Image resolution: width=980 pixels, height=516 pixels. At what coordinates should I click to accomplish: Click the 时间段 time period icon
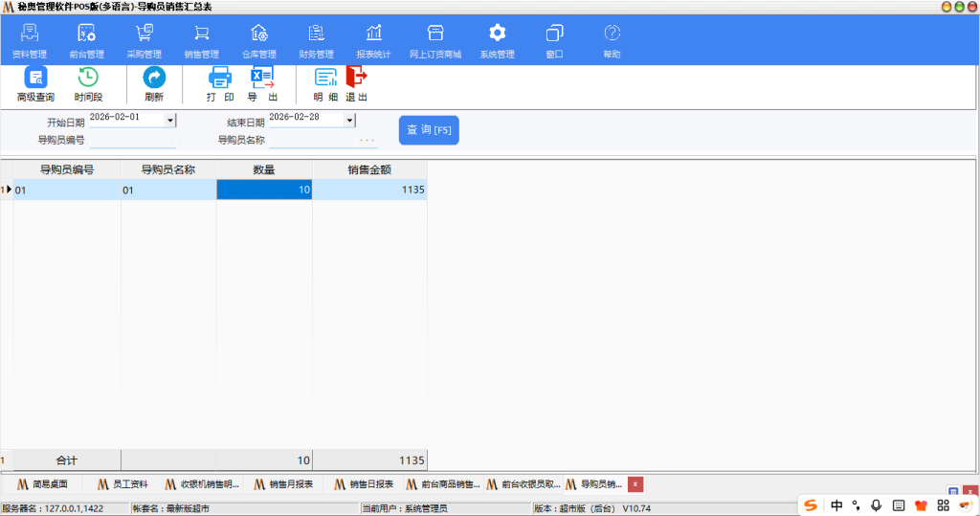click(88, 84)
